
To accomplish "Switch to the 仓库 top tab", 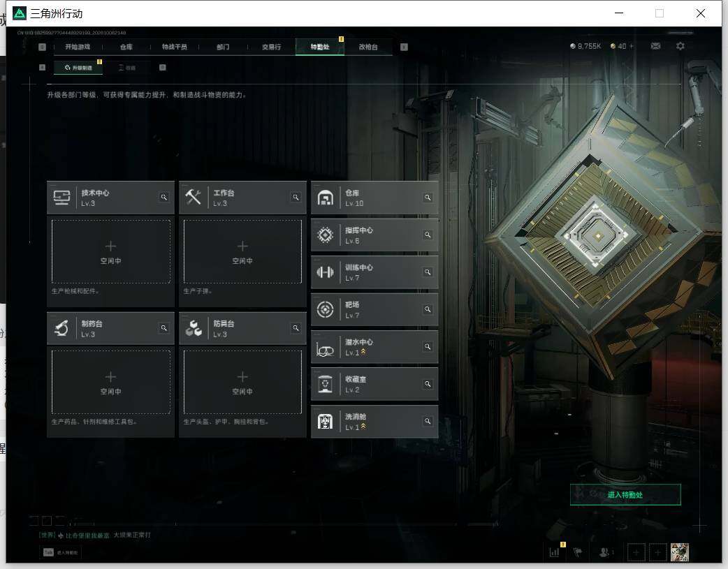I will [x=126, y=47].
